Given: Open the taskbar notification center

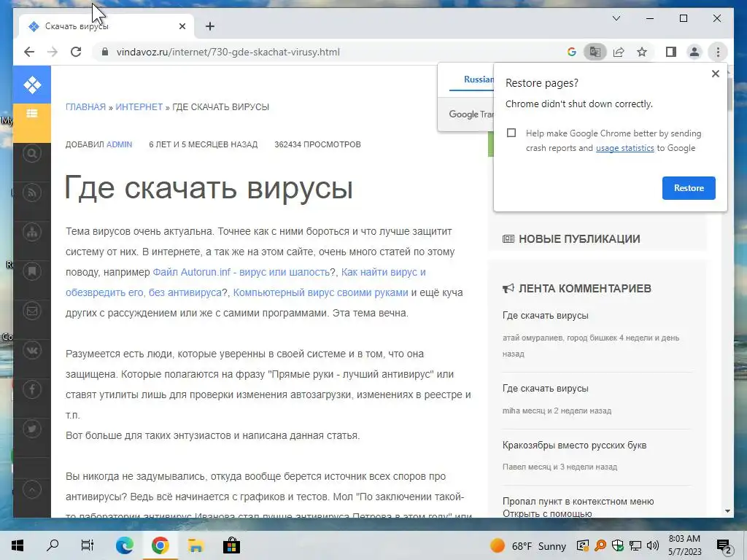Looking at the screenshot, I should click(724, 547).
